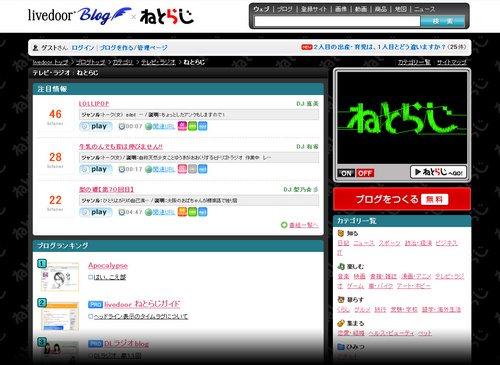Click Apocalypse blog thumbnail

click(x=60, y=277)
